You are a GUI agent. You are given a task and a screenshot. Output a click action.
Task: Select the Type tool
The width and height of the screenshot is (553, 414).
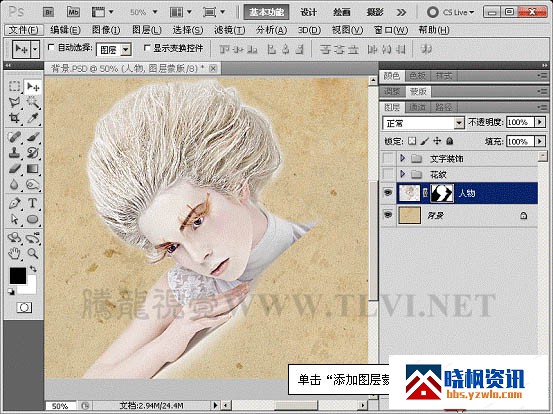32,203
